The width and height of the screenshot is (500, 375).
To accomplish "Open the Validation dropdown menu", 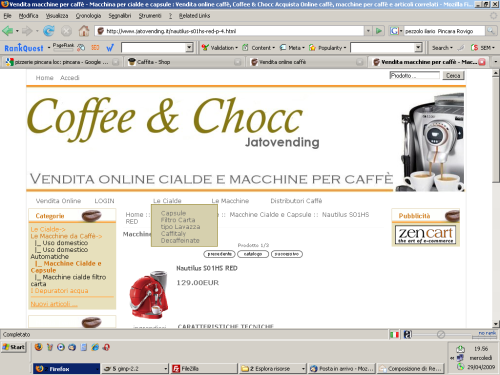I will 220,48.
